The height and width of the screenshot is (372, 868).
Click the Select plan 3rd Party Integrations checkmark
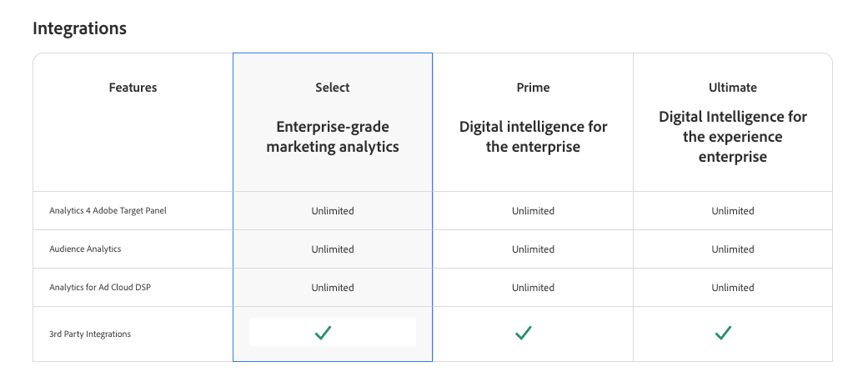[324, 333]
